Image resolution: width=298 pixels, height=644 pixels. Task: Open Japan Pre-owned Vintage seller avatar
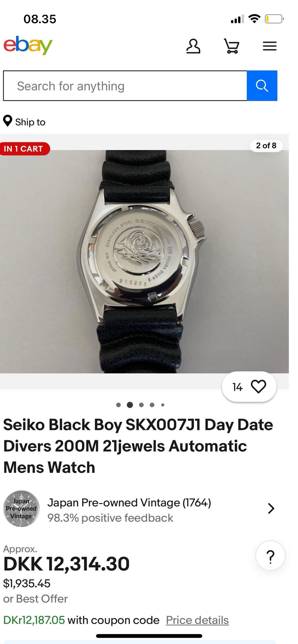(x=21, y=509)
